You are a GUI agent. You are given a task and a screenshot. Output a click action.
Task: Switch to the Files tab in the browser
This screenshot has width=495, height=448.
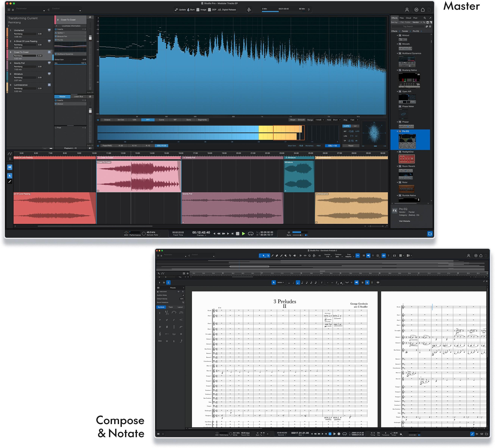pyautogui.click(x=402, y=18)
